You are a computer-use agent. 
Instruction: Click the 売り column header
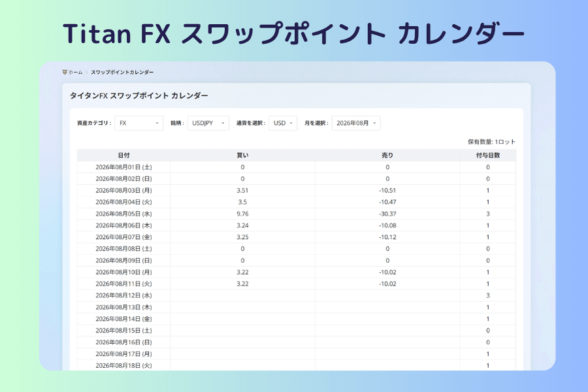click(x=387, y=155)
